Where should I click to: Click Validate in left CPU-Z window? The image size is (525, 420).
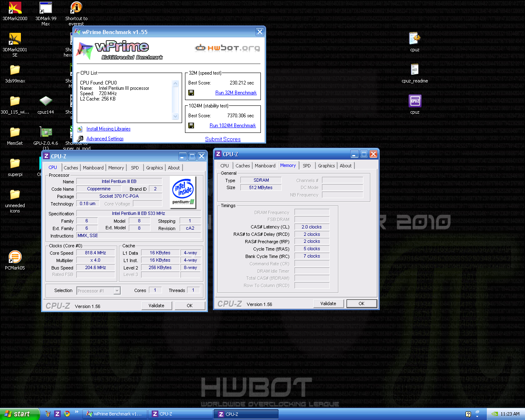[156, 306]
